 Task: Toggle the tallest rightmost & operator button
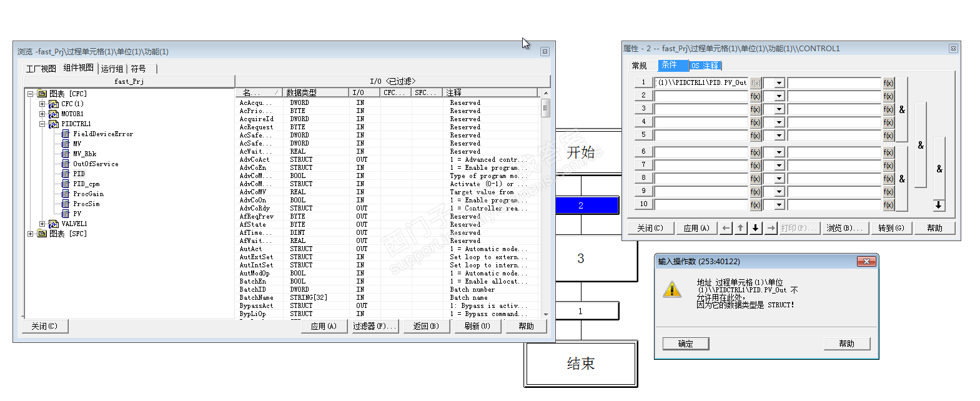(939, 168)
